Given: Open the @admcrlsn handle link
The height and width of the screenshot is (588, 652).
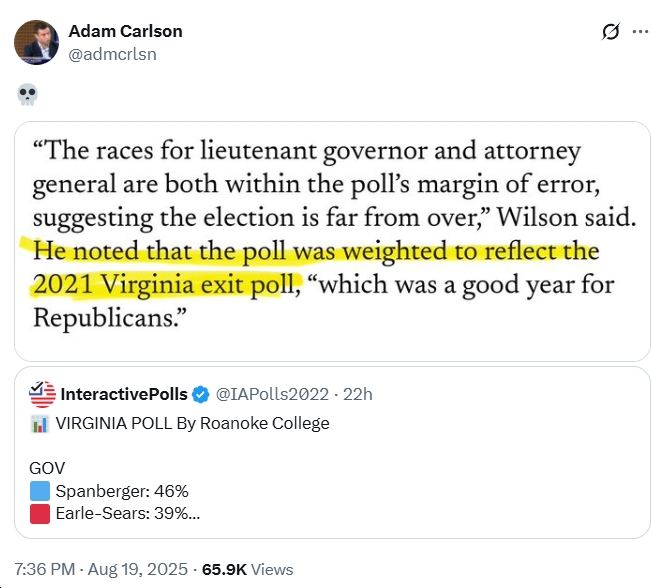Looking at the screenshot, I should click(112, 54).
